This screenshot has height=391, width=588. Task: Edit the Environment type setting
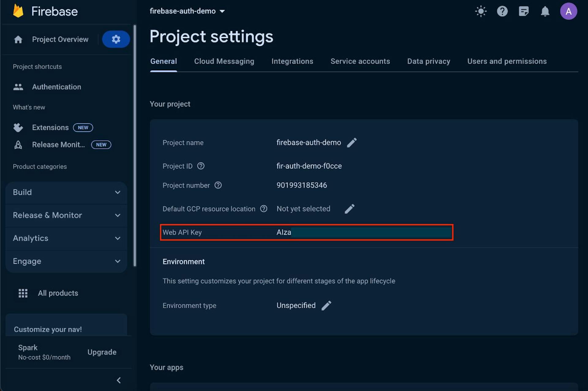click(326, 305)
